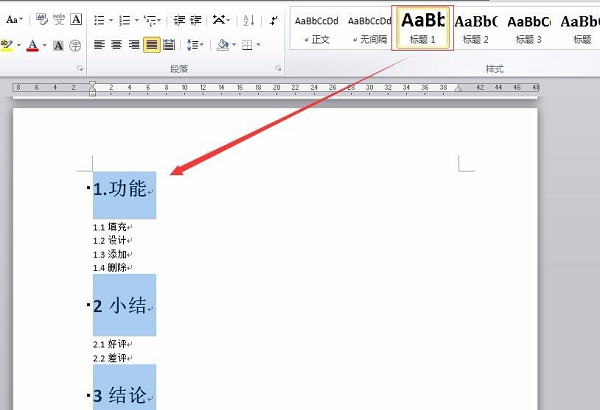Apply the 标题 3 style
The width and height of the screenshot is (600, 410).
(529, 29)
